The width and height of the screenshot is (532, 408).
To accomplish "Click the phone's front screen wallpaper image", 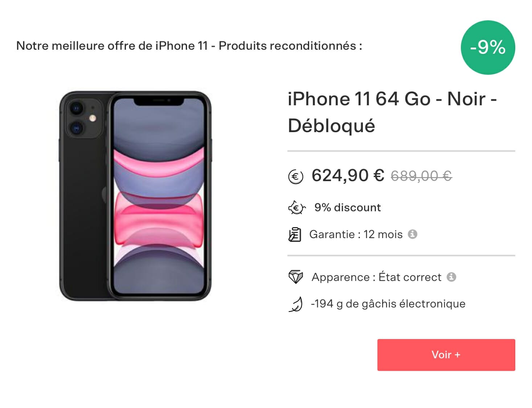I will point(159,196).
